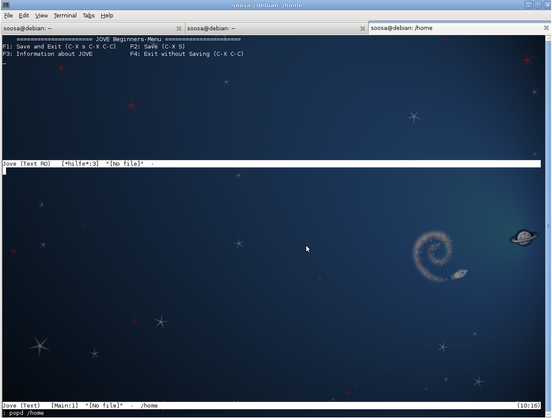The width and height of the screenshot is (552, 418).
Task: Close the second terminal tab
Action: tap(363, 29)
